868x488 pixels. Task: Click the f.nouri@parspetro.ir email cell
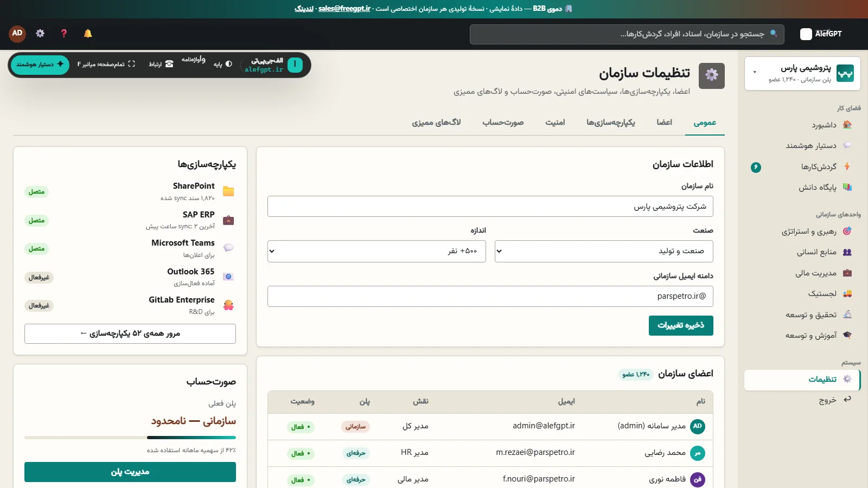pos(539,479)
